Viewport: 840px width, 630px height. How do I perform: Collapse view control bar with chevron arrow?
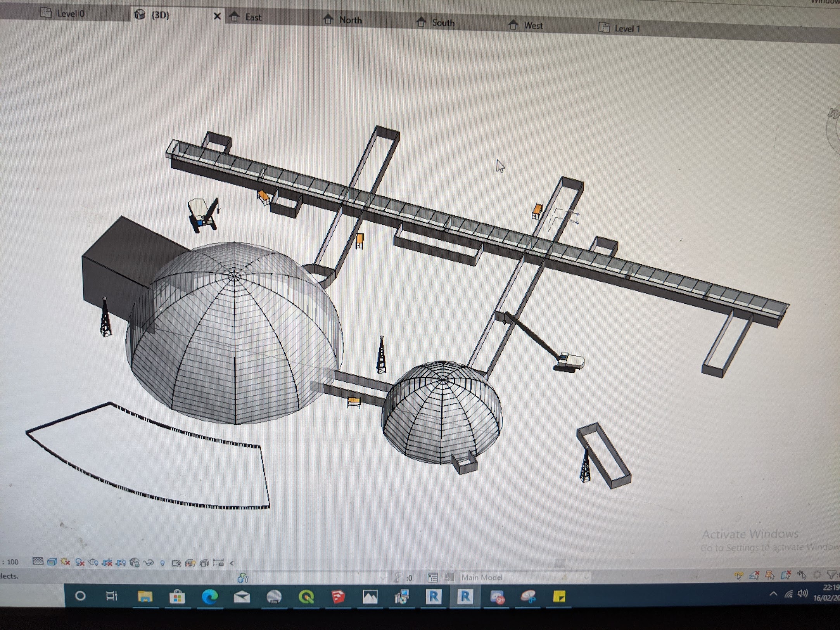pyautogui.click(x=232, y=563)
